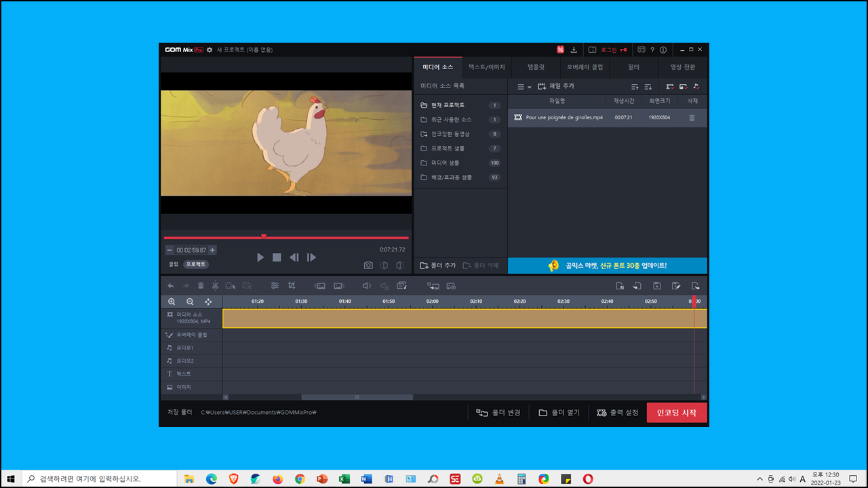Open the 필터 tab
The image size is (868, 488).
click(x=634, y=67)
